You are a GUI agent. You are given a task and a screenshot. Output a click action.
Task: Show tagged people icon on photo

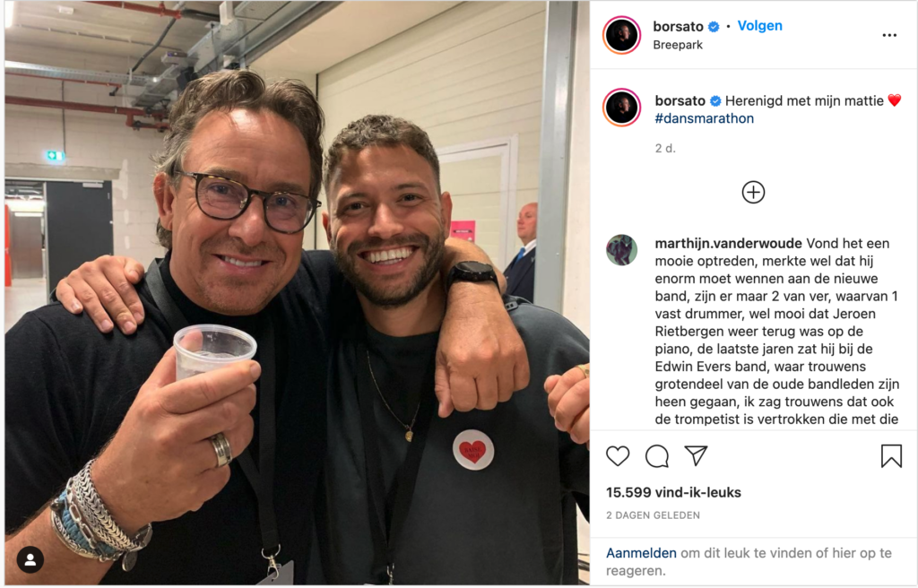point(30,560)
